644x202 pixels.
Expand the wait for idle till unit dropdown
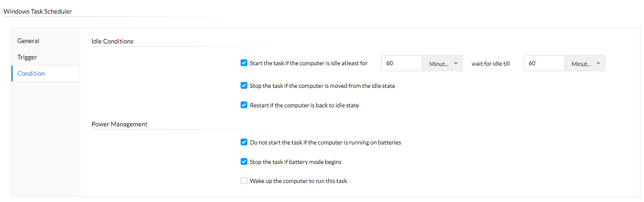pyautogui.click(x=585, y=63)
